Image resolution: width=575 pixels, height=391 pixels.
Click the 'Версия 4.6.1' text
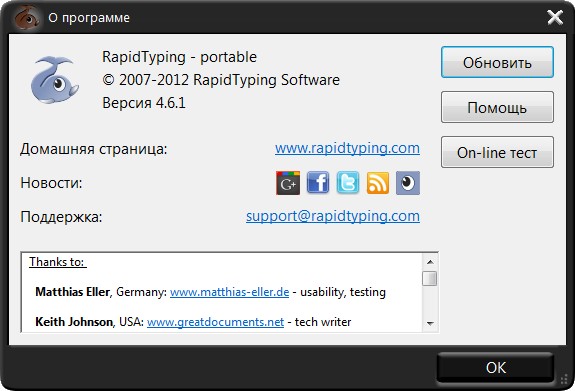point(144,103)
